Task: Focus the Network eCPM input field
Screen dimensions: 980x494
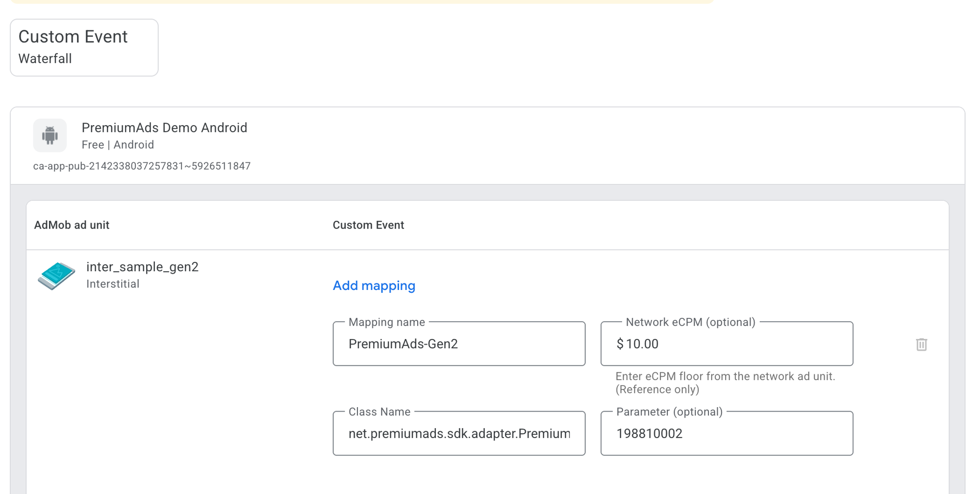Action: (x=727, y=344)
